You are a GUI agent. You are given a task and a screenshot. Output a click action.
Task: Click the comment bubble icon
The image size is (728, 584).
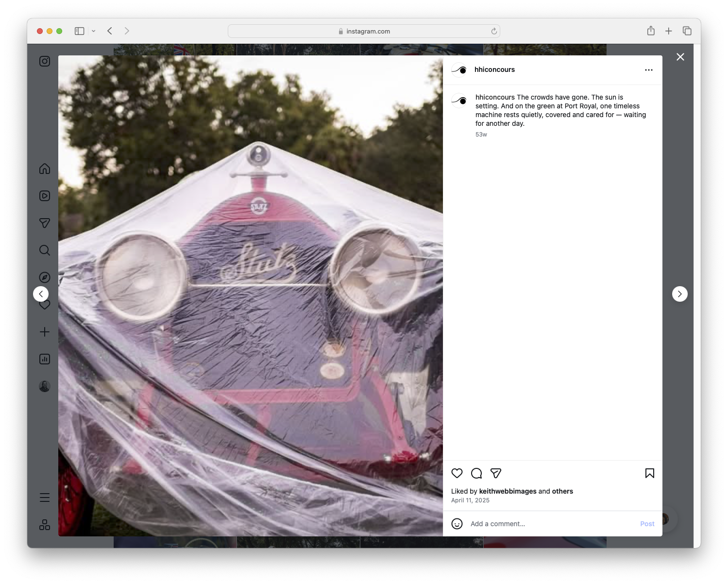click(476, 473)
